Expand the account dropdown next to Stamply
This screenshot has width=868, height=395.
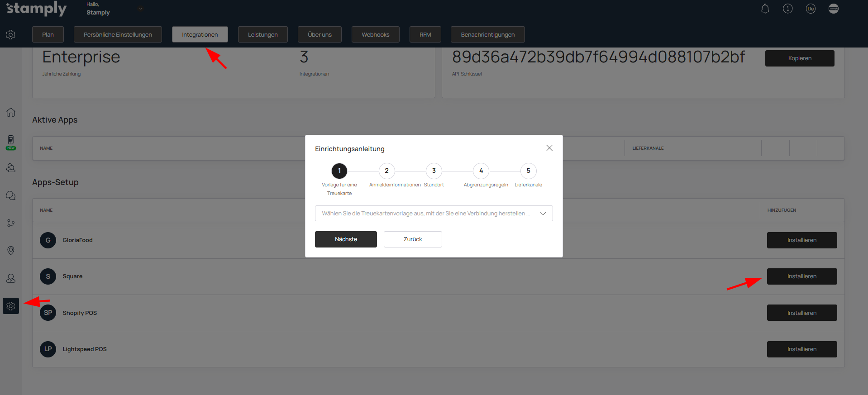pos(140,9)
